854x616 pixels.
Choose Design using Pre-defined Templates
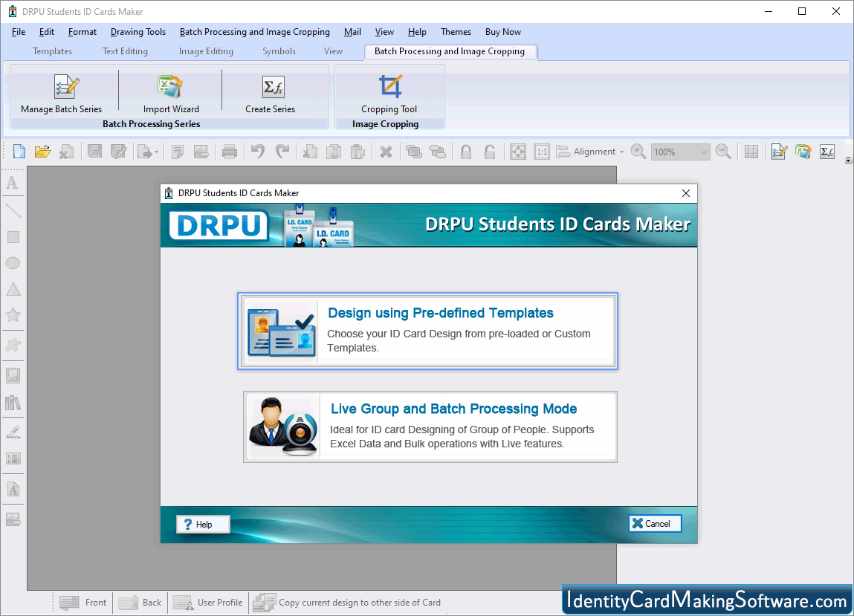427,331
